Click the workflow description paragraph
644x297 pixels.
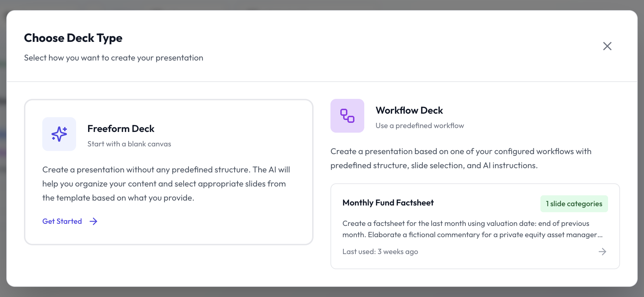[460, 158]
